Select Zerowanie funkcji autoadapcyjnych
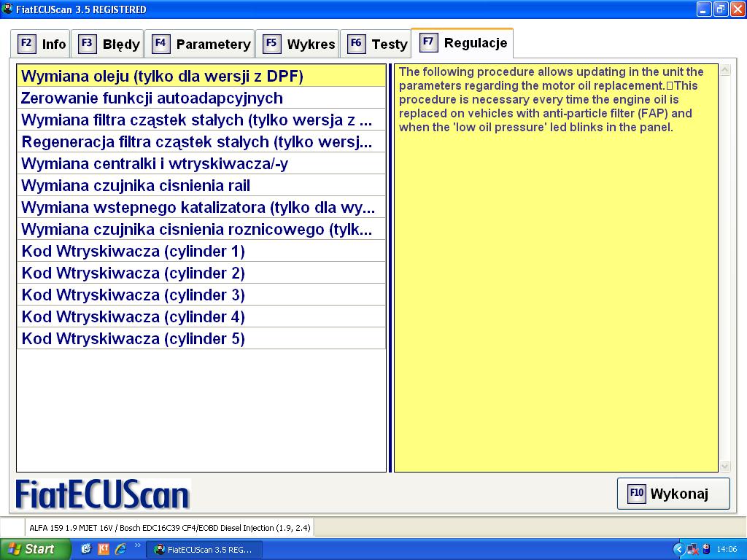Screen dimensions: 747x560 pos(201,98)
